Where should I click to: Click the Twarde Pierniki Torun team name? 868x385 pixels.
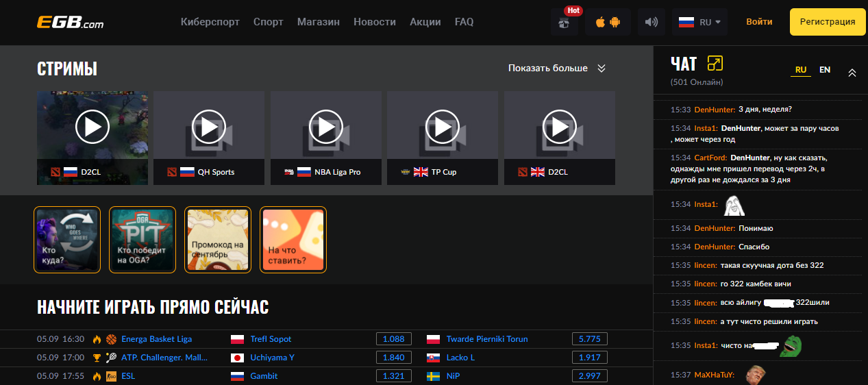point(487,339)
